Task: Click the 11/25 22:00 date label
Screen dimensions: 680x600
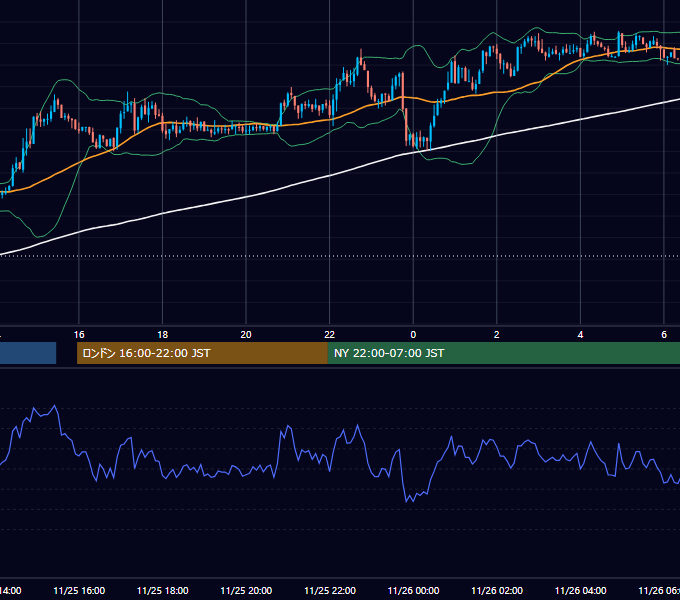Action: pyautogui.click(x=330, y=591)
